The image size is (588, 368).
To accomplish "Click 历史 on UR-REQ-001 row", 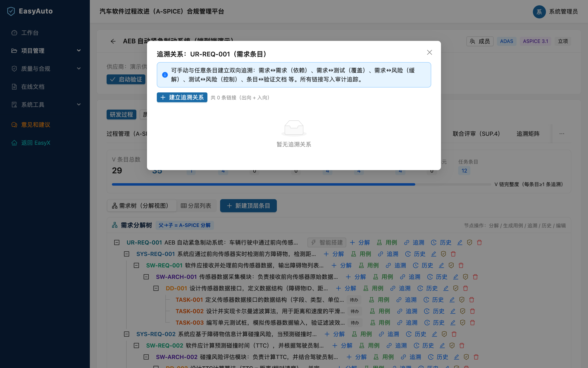I will [x=441, y=242].
